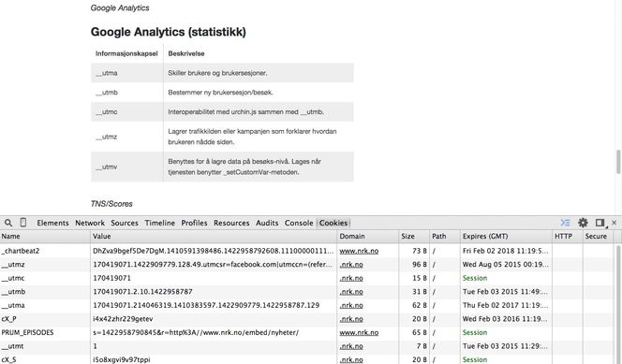This screenshot has height=364, width=622.
Task: Select the cX_P cookie name
Action: [8, 319]
